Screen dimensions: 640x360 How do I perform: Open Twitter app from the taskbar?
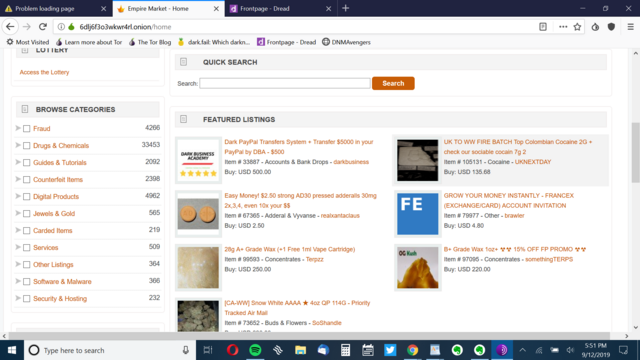pos(390,350)
